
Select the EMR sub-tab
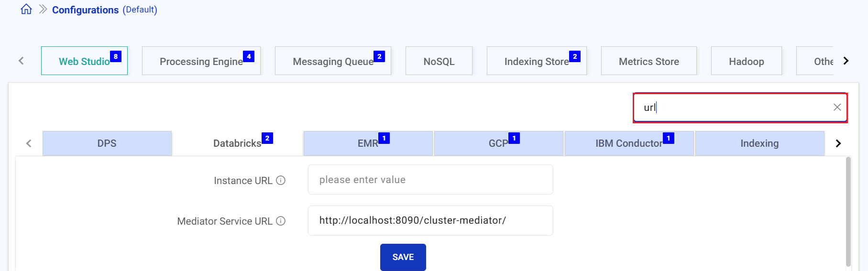pyautogui.click(x=368, y=143)
